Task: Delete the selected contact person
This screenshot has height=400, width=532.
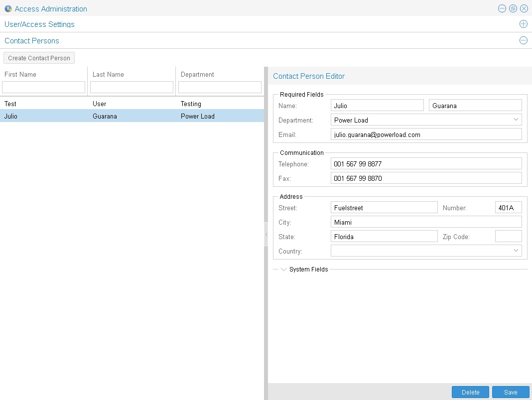Action: pyautogui.click(x=470, y=392)
